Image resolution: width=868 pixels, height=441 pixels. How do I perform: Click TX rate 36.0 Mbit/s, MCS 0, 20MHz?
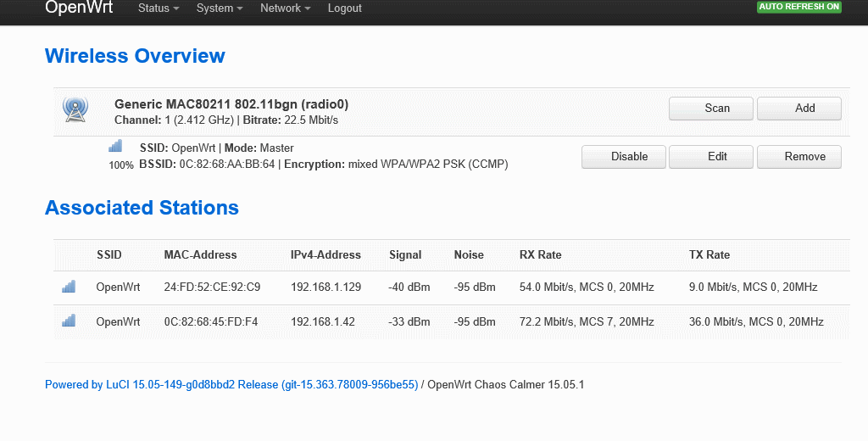[x=756, y=322]
